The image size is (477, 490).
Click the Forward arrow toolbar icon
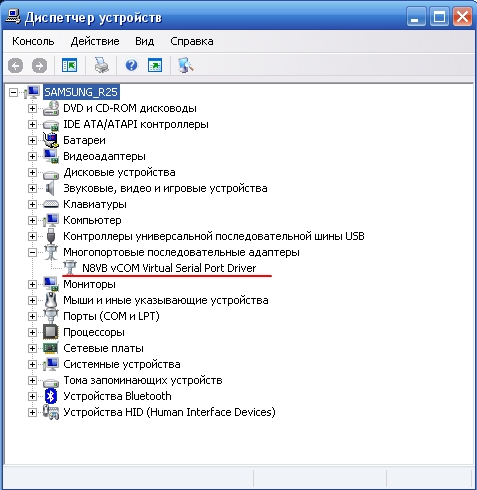[x=39, y=65]
